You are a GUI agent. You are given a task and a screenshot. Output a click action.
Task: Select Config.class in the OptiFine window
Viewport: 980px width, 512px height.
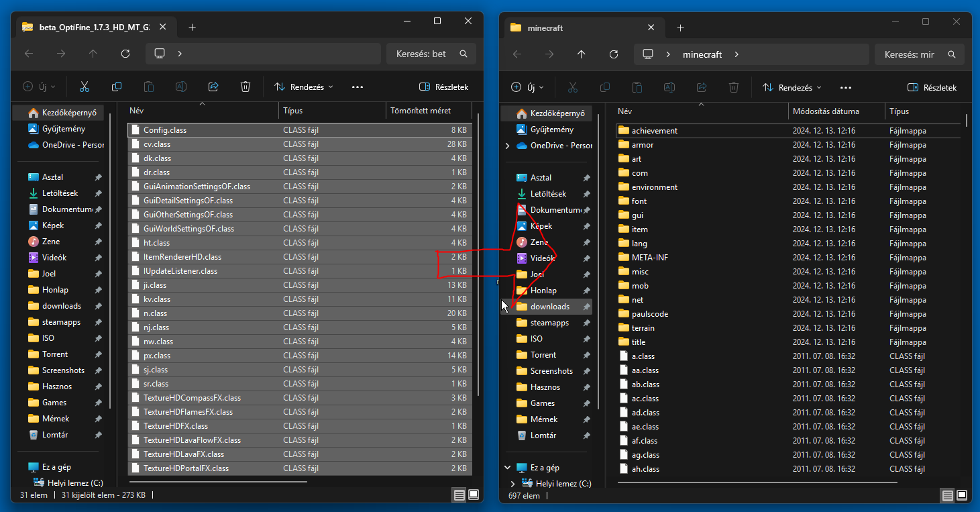(300, 130)
